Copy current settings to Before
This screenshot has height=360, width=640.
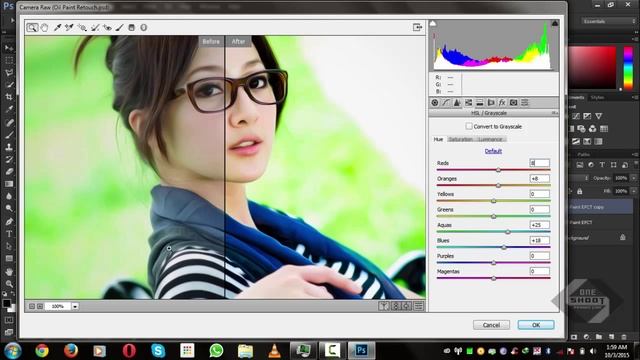point(407,306)
